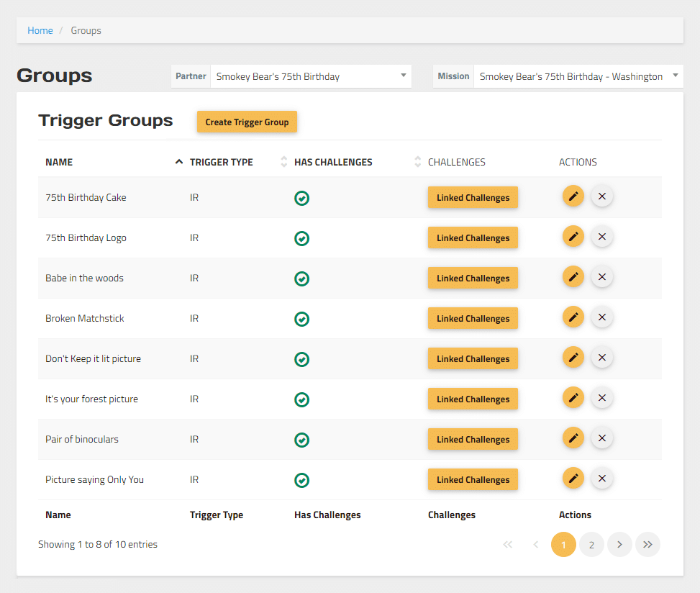Remove the Broken Matchstick group
This screenshot has width=700, height=593.
click(x=602, y=317)
